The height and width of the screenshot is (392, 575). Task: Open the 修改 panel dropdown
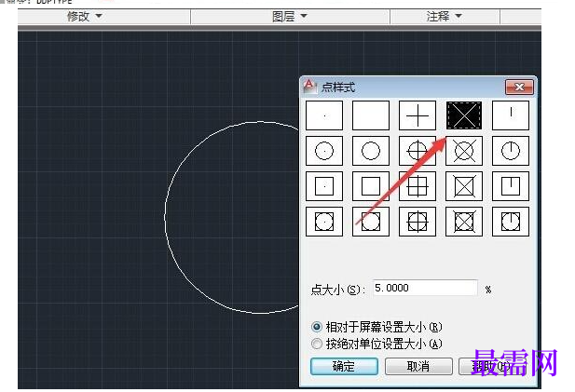85,17
